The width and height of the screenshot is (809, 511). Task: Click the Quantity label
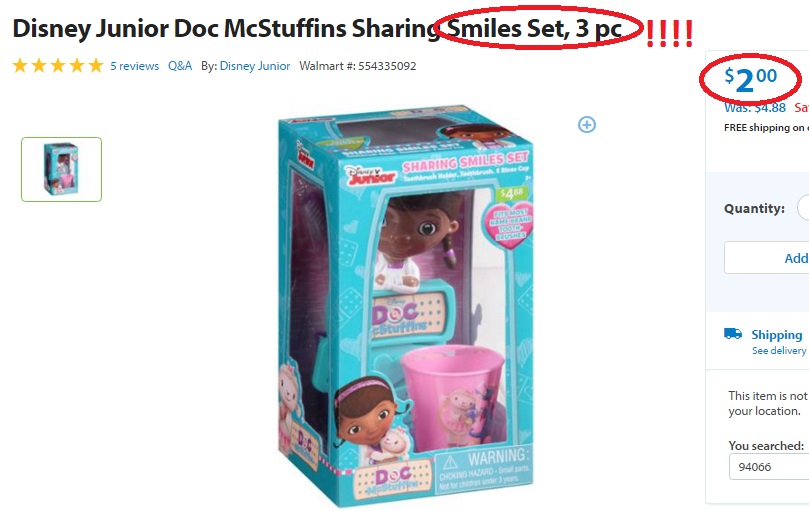coord(754,209)
